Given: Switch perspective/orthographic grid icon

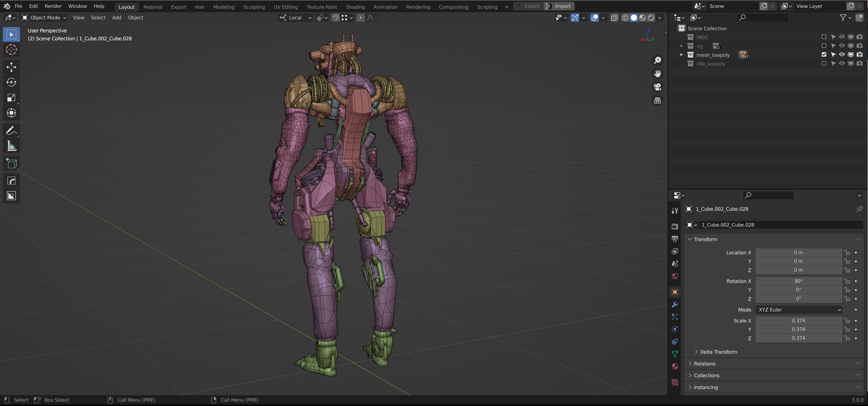Looking at the screenshot, I should point(657,100).
